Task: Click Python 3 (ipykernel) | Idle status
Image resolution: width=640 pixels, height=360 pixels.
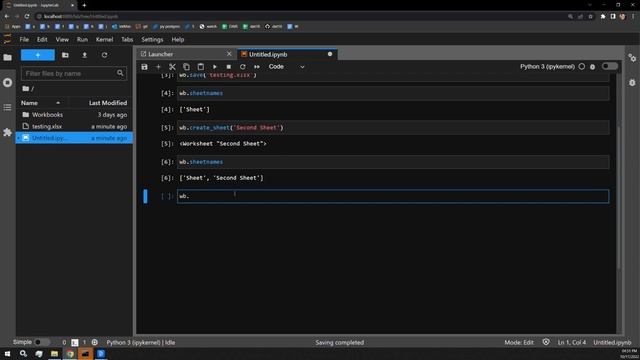Action: point(141,342)
